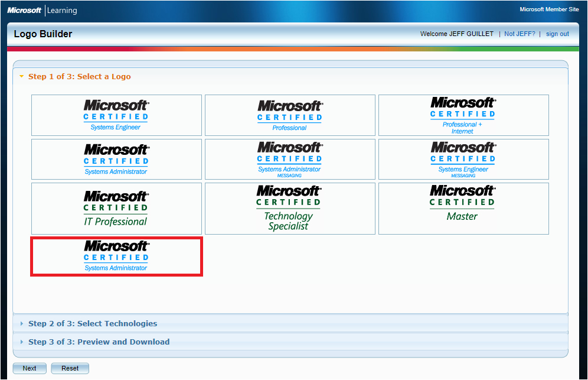The height and width of the screenshot is (380, 588).
Task: Collapse the Step 1 Select a Logo section
Action: 79,77
